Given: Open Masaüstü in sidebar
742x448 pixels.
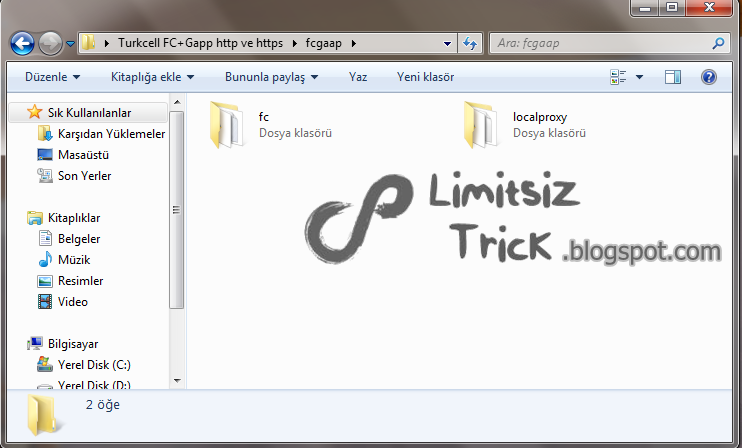Looking at the screenshot, I should click(83, 155).
